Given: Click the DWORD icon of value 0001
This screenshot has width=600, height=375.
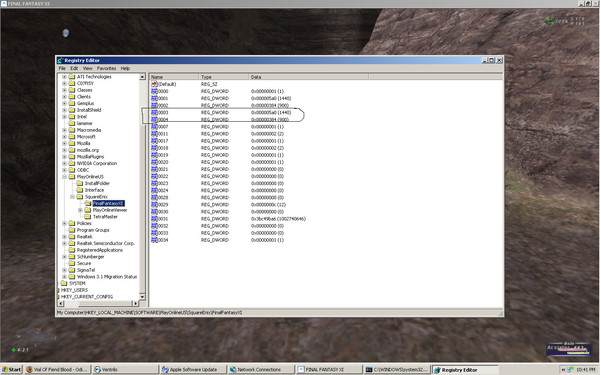Looking at the screenshot, I should 154,98.
